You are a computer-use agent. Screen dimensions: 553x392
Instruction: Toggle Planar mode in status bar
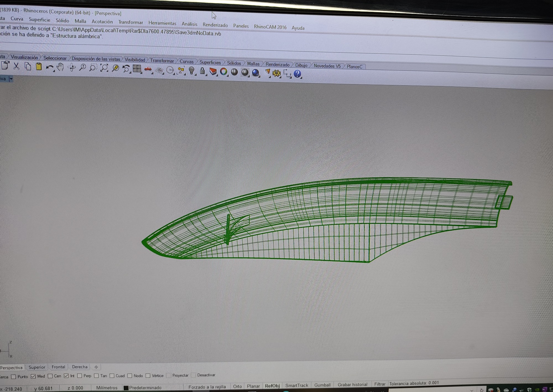click(253, 386)
